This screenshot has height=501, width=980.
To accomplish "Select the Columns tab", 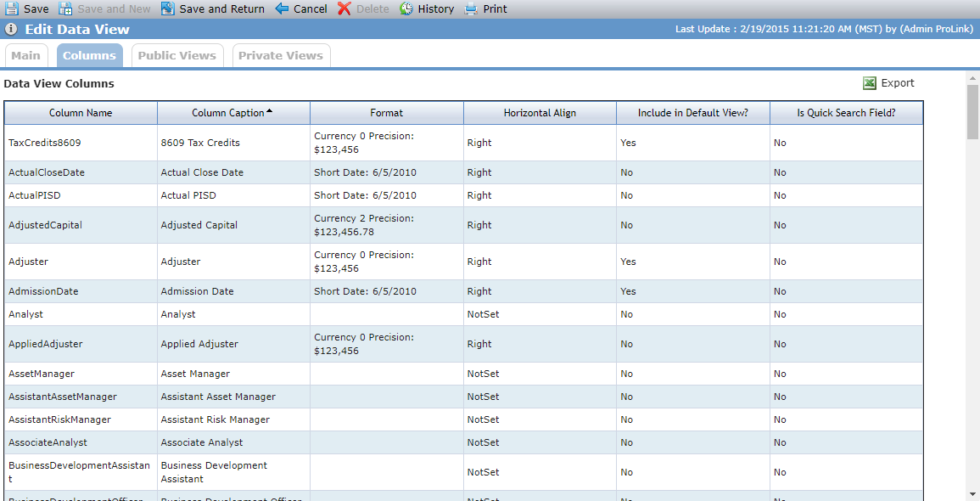I will [x=89, y=56].
